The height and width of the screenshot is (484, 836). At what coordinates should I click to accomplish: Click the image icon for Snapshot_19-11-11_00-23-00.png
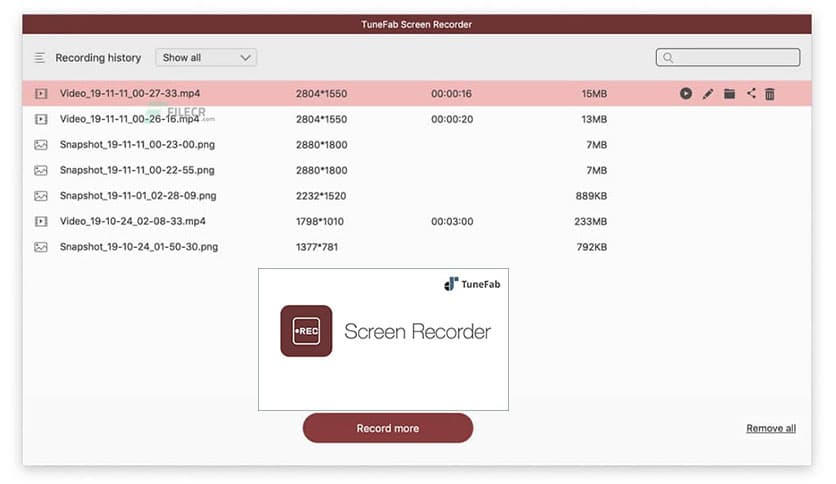coord(41,145)
